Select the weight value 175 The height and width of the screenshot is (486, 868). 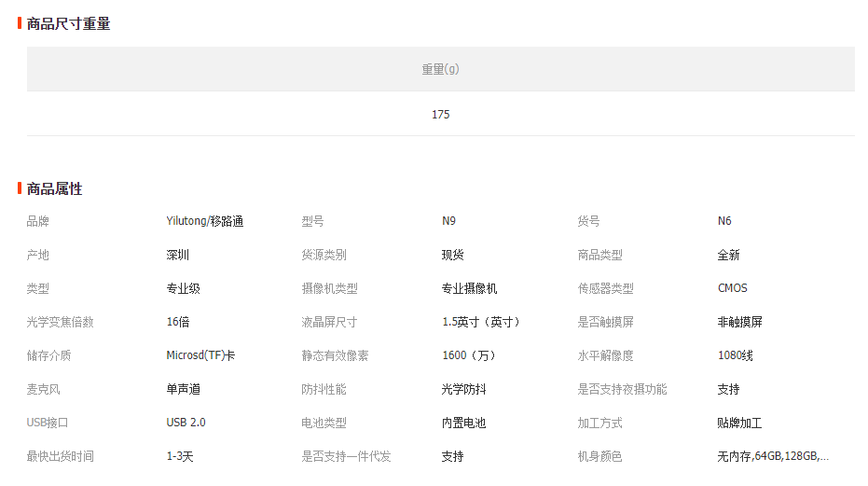pos(440,114)
